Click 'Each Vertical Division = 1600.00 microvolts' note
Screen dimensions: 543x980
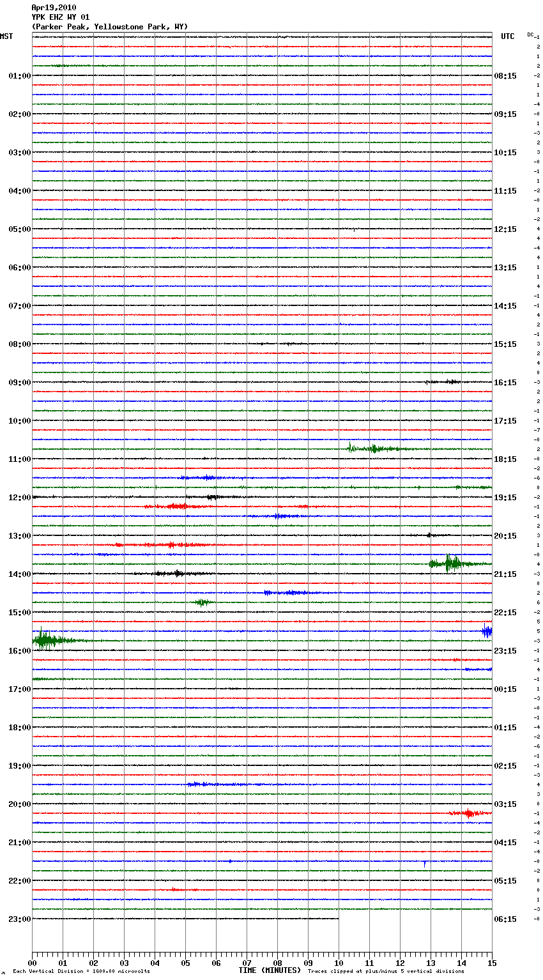point(81,972)
